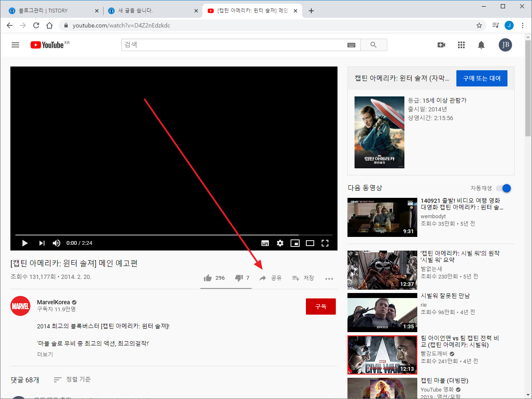Close the 새 글을 씁니다 tab
Viewport: 532px width, 399px height.
click(x=196, y=11)
